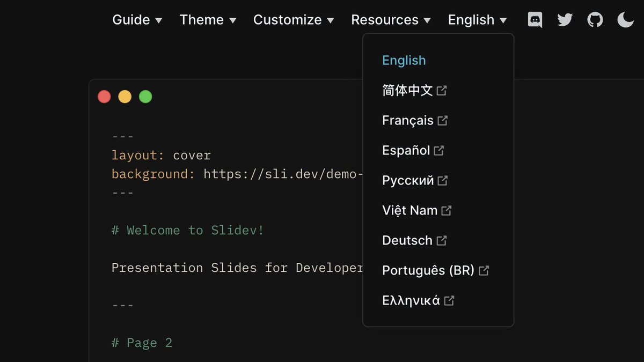Select 简体中文 language option
Viewport: 644px width, 362px height.
(x=414, y=91)
